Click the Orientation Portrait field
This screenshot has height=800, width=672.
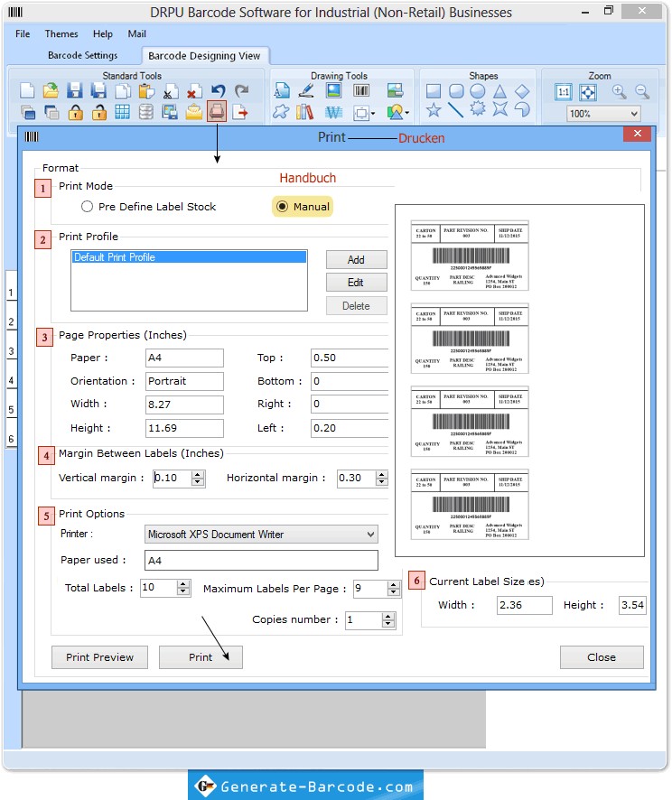point(184,381)
